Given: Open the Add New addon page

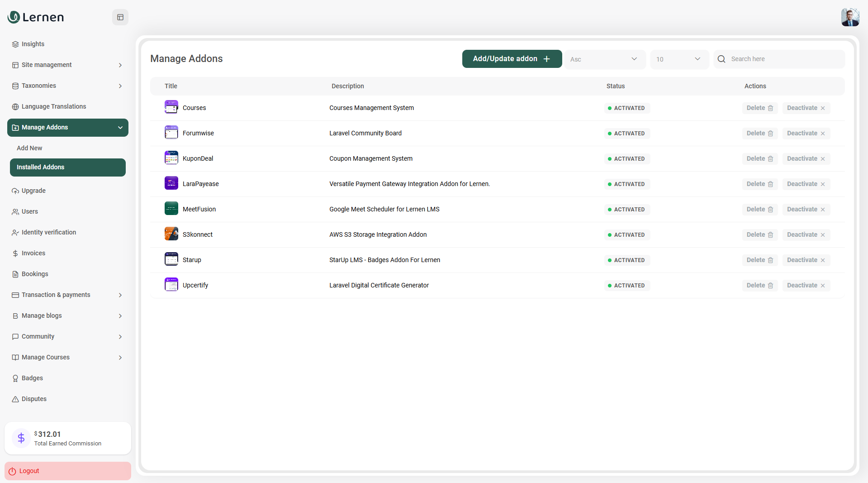Looking at the screenshot, I should point(29,148).
